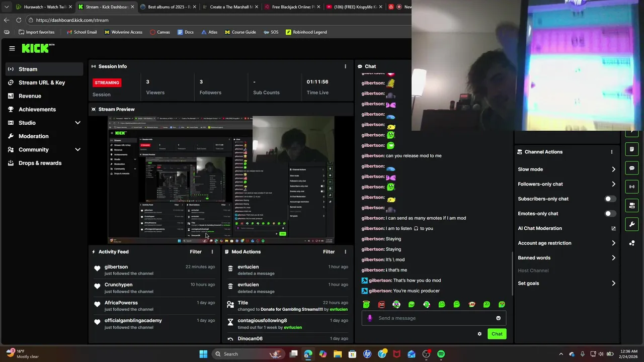
Task: Open AI Chat Moderation external link
Action: coord(613,228)
